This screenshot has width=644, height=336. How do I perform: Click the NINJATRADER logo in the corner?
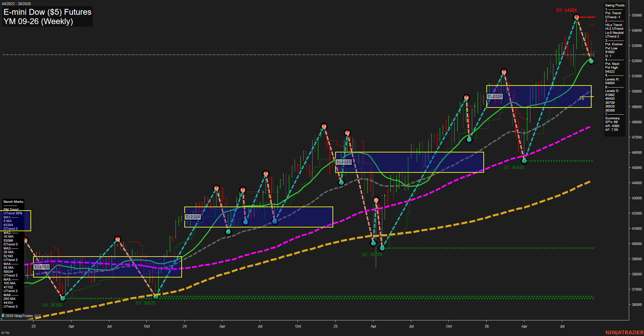point(624,333)
